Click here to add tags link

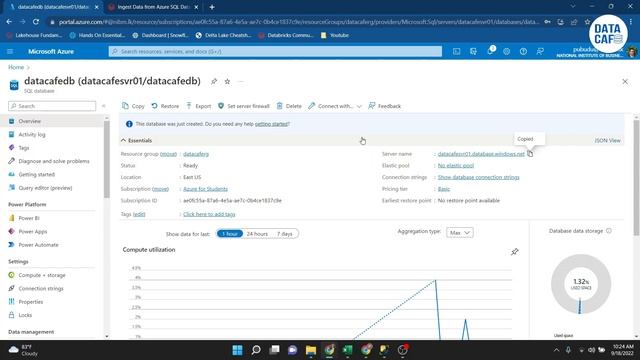[x=209, y=214]
